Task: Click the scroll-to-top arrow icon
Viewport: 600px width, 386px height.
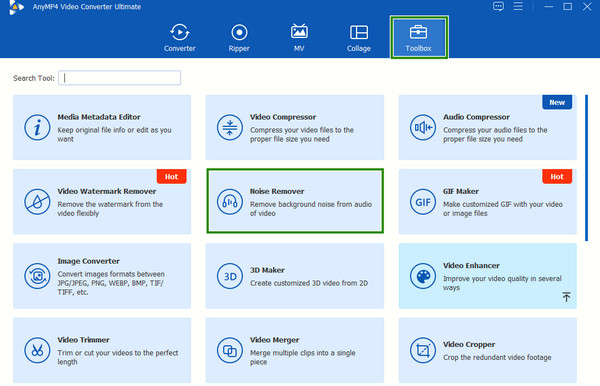Action: (x=566, y=296)
